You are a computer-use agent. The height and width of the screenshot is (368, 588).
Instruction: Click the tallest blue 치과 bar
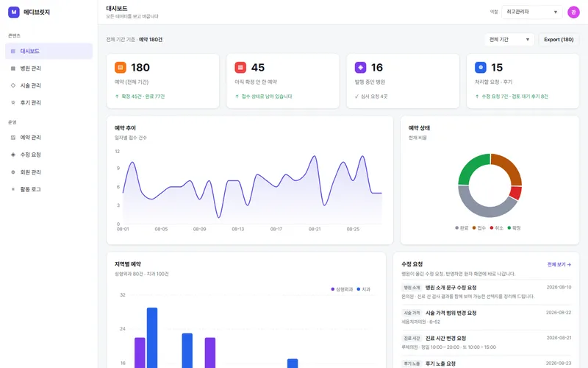[152, 338]
